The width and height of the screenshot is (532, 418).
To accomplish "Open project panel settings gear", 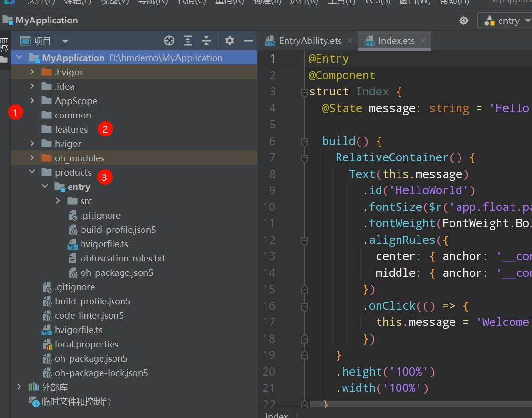I will (230, 41).
